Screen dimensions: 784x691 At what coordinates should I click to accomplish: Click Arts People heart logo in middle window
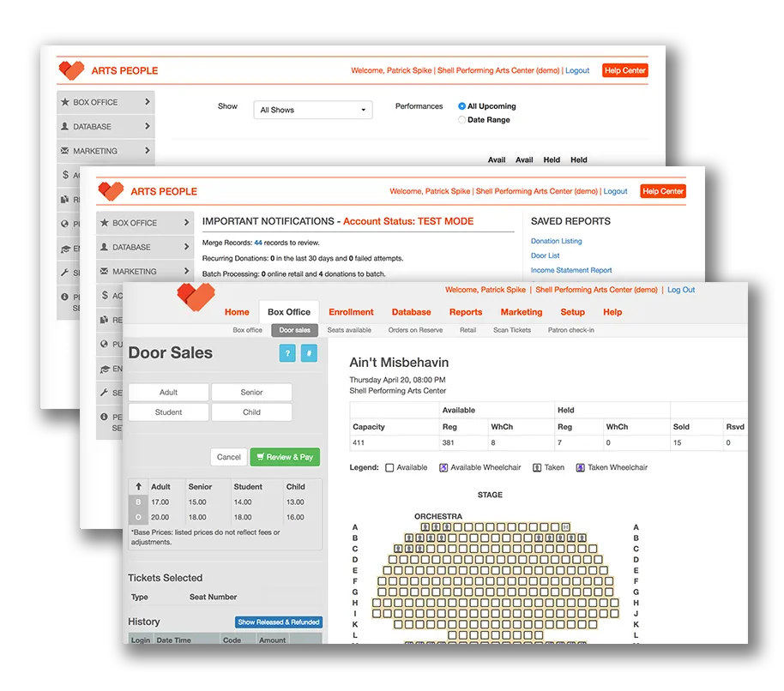[111, 191]
